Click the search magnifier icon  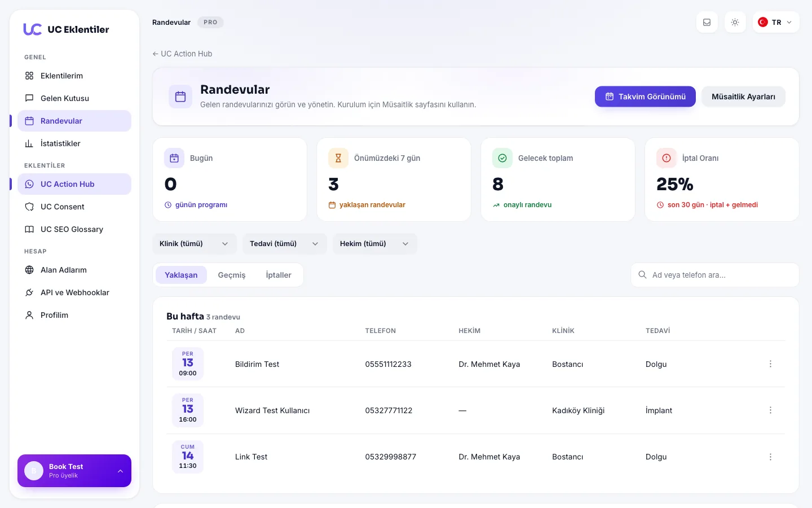[642, 275]
